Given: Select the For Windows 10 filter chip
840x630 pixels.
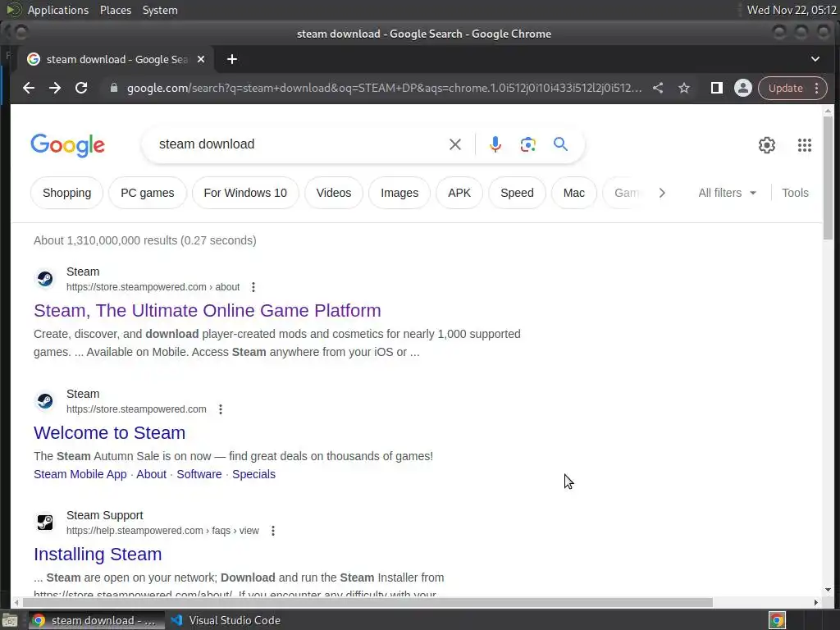Looking at the screenshot, I should (245, 193).
